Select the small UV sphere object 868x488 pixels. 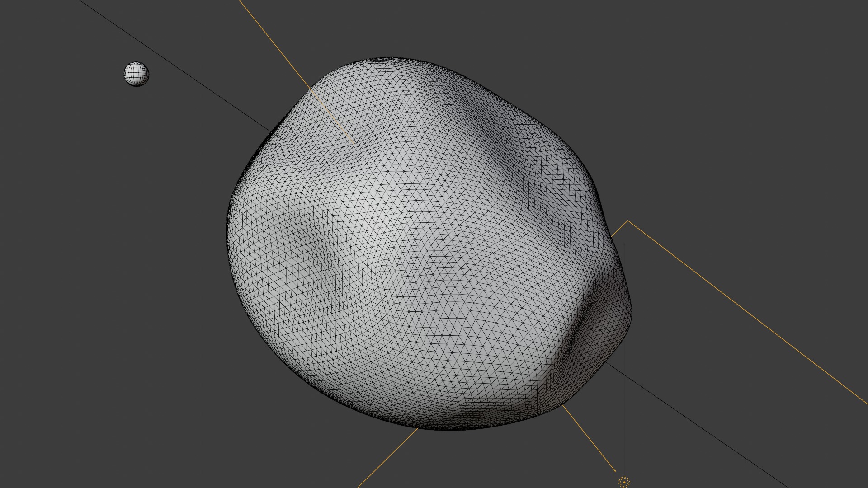click(136, 74)
